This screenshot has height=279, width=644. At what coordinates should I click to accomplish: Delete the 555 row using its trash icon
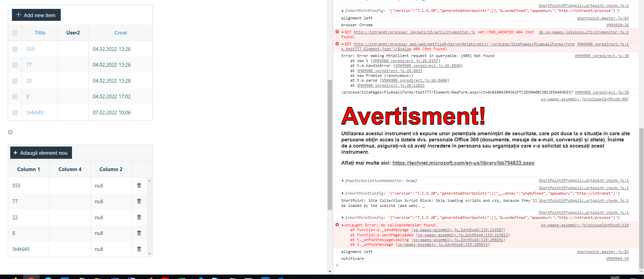tap(139, 185)
